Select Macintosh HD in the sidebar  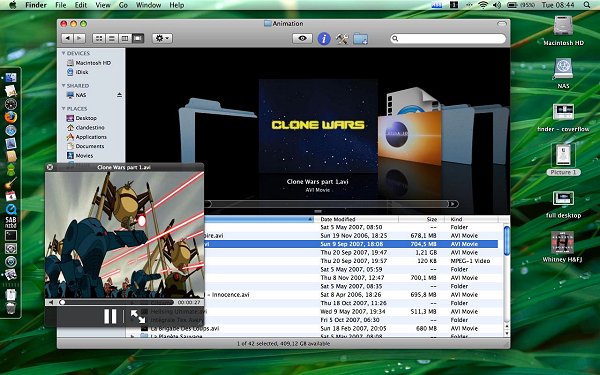[x=92, y=63]
